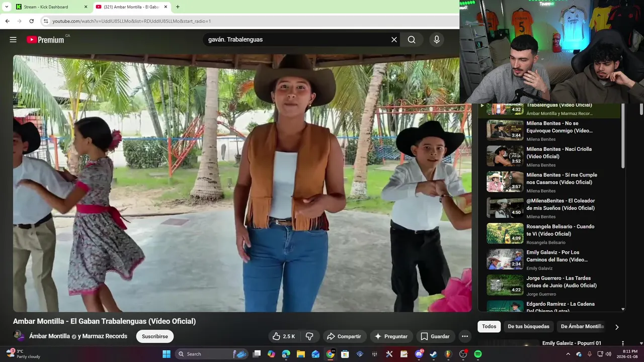The image size is (644, 362).
Task: Clear the search box with the X
Action: (394, 40)
